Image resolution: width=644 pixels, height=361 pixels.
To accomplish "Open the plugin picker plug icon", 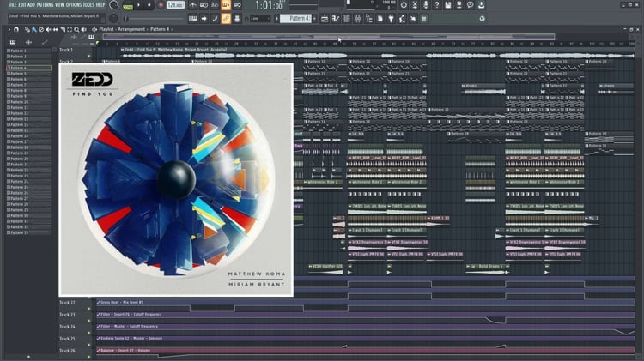I will point(391,19).
